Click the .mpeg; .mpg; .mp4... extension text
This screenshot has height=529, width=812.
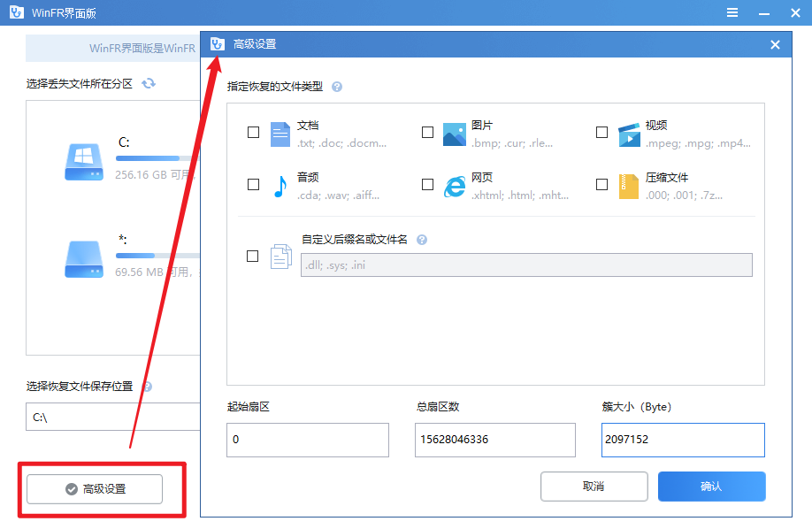click(698, 143)
